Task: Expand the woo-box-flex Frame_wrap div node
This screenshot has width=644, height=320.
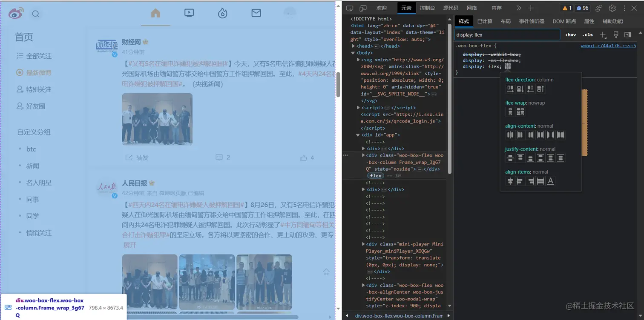Action: pyautogui.click(x=363, y=155)
